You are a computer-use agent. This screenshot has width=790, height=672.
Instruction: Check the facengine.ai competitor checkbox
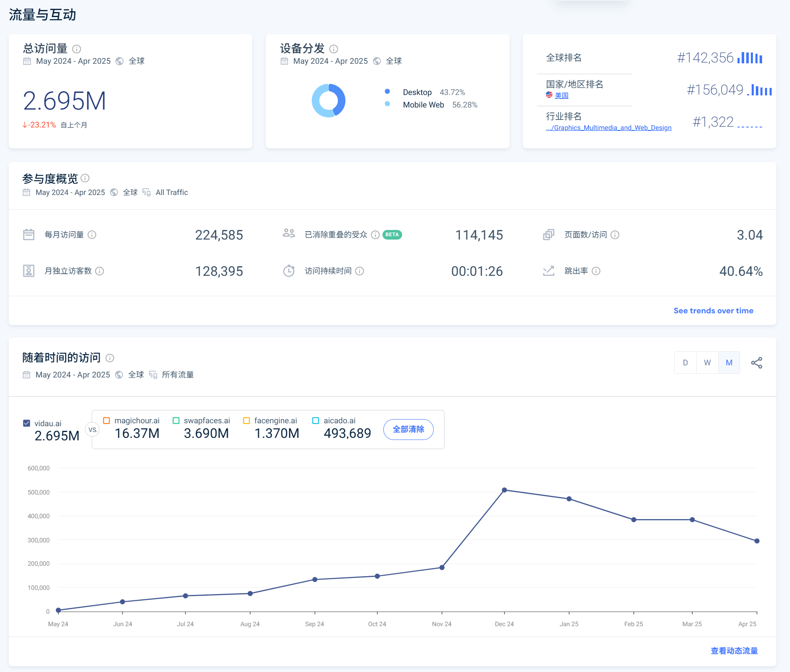click(246, 421)
